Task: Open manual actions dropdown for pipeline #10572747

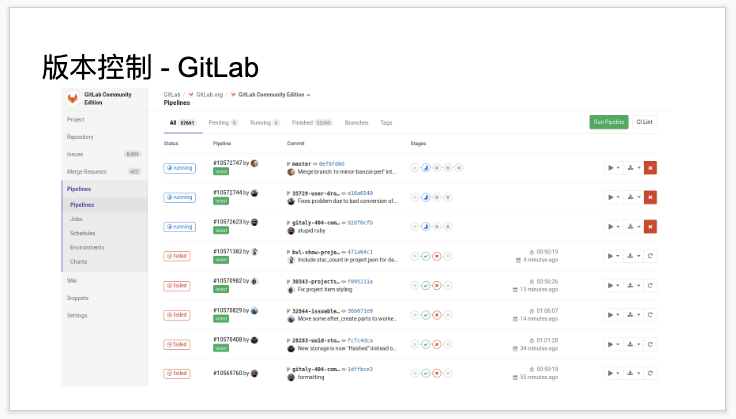Action: (x=614, y=168)
